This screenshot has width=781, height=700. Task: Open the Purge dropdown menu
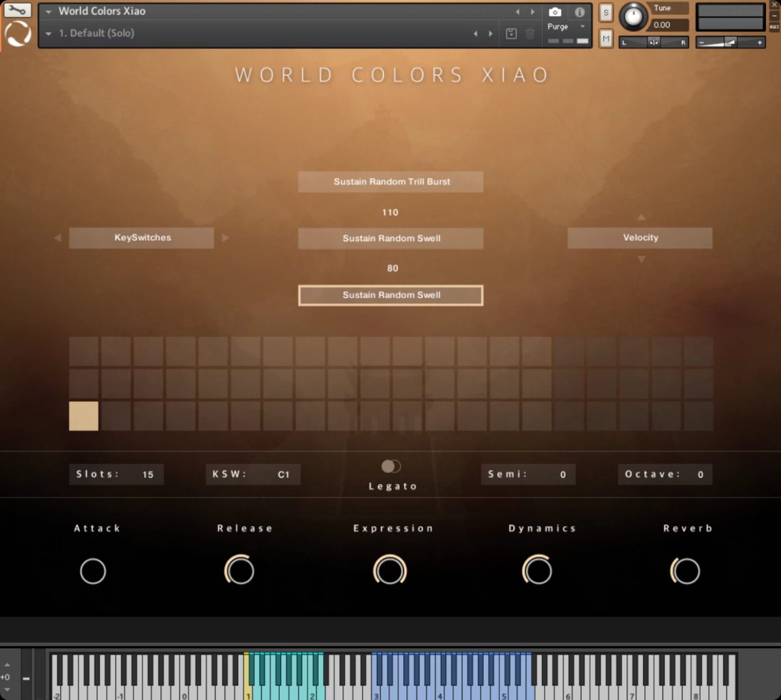[566, 27]
